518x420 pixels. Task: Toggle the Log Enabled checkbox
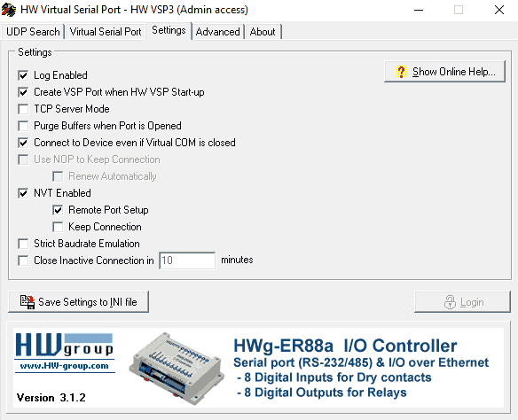click(x=23, y=75)
